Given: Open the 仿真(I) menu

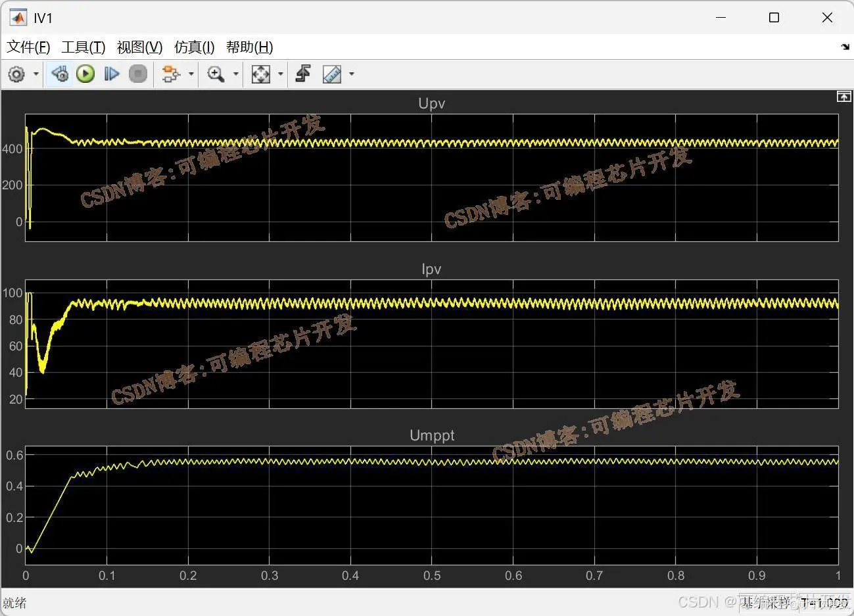Looking at the screenshot, I should [x=195, y=47].
